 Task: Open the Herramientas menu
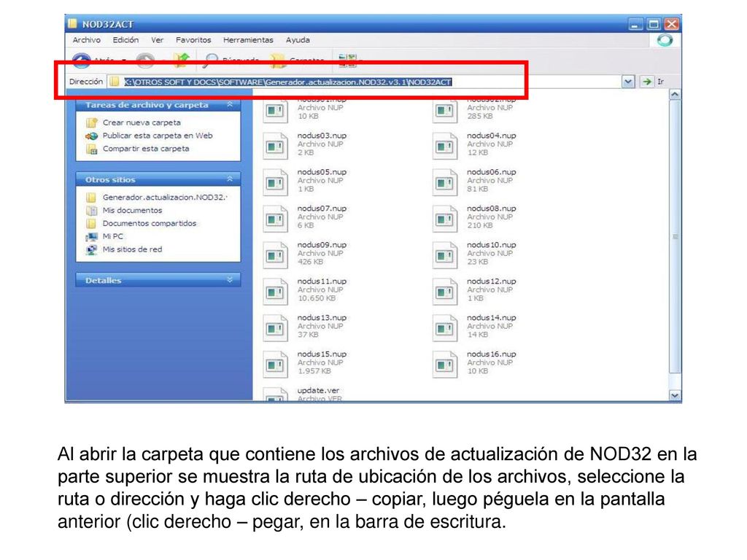[248, 40]
